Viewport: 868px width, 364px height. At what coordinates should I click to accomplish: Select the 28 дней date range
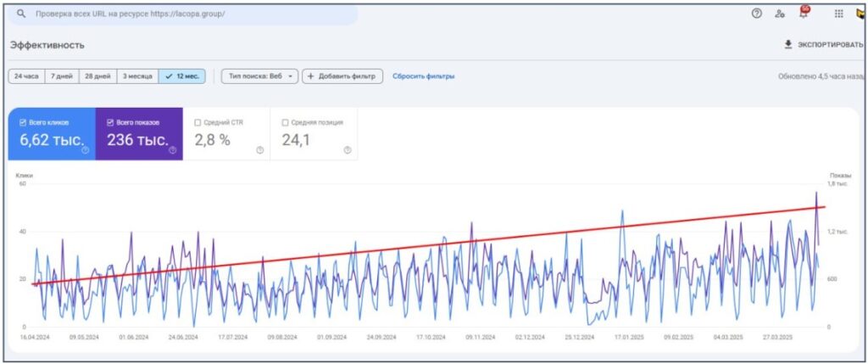pos(97,76)
